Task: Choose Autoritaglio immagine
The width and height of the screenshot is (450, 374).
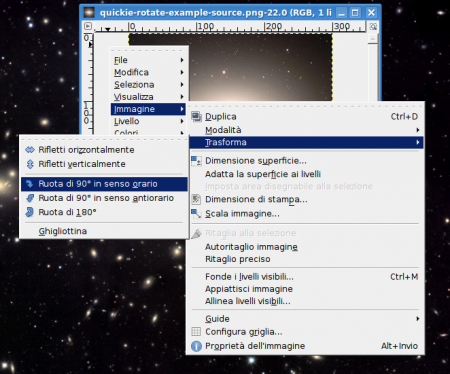Action: [305, 247]
